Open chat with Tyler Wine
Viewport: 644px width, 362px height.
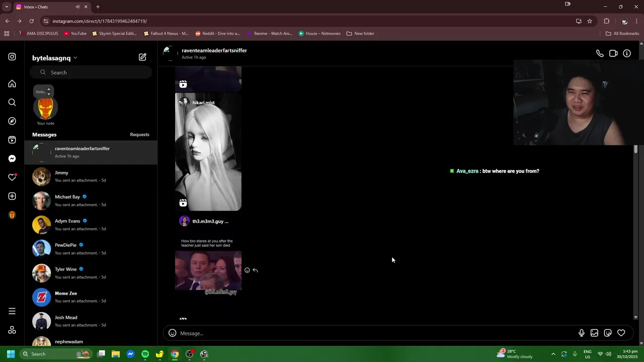point(91,273)
